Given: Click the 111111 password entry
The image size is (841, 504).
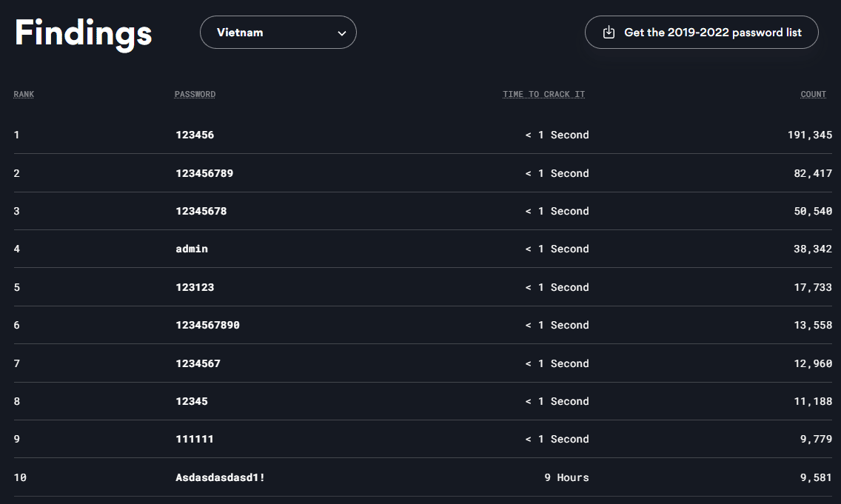Looking at the screenshot, I should pos(195,439).
